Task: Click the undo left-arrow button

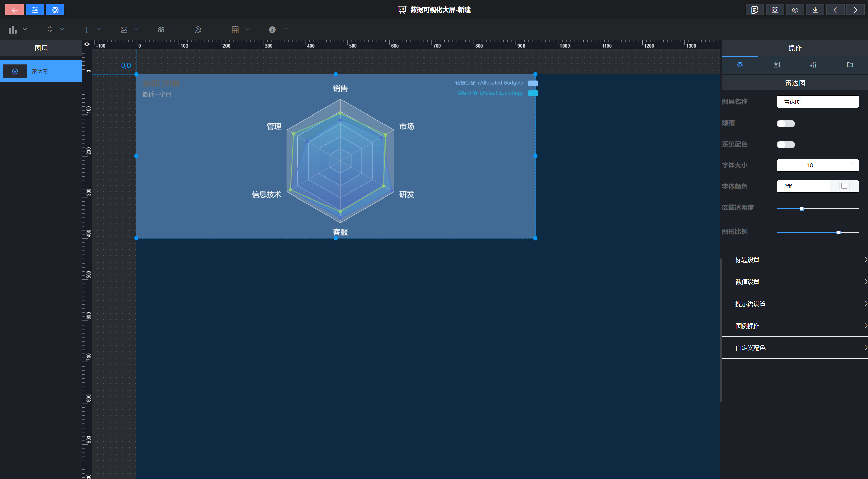Action: [x=835, y=10]
